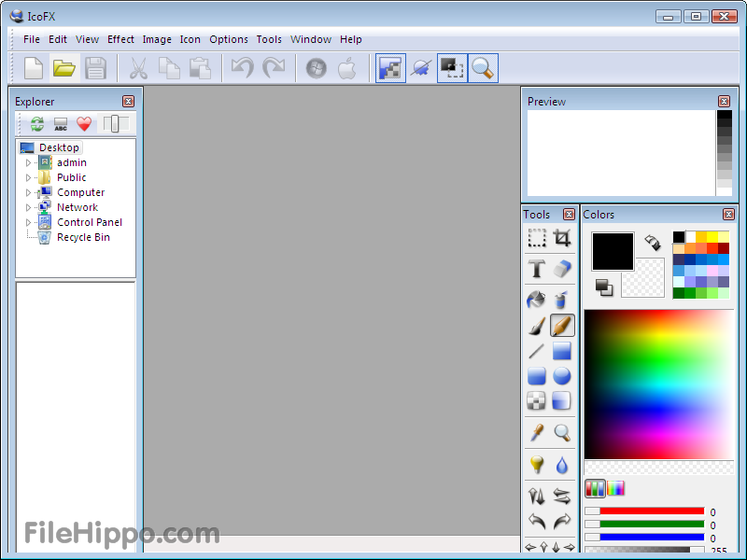This screenshot has height=560, width=747.
Task: Click the New file icon
Action: [x=34, y=68]
